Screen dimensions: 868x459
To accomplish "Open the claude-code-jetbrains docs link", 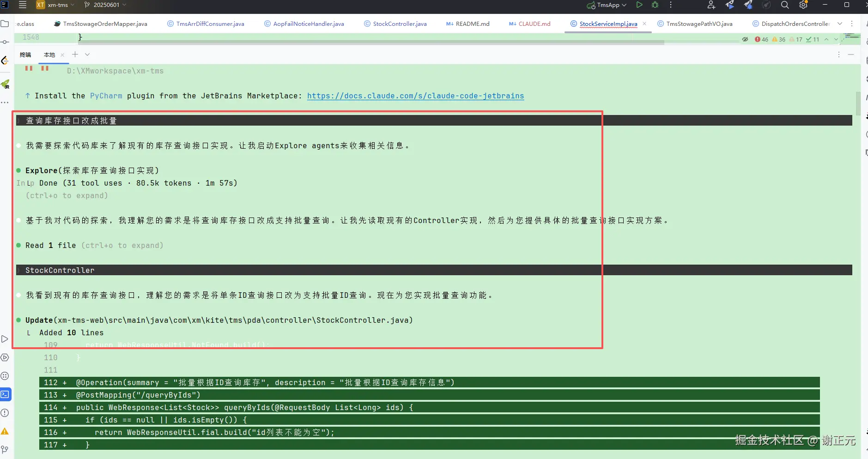I will 415,96.
